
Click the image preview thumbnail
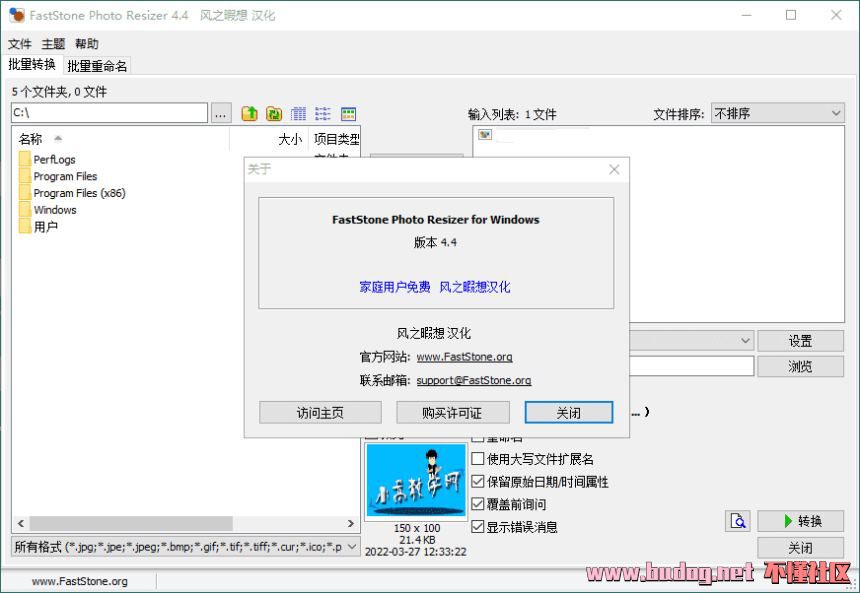(x=416, y=481)
